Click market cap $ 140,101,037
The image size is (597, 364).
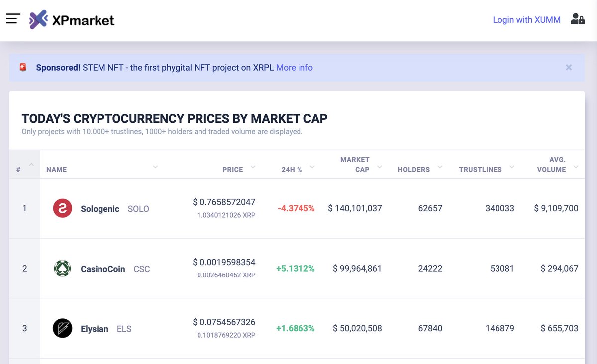(355, 209)
